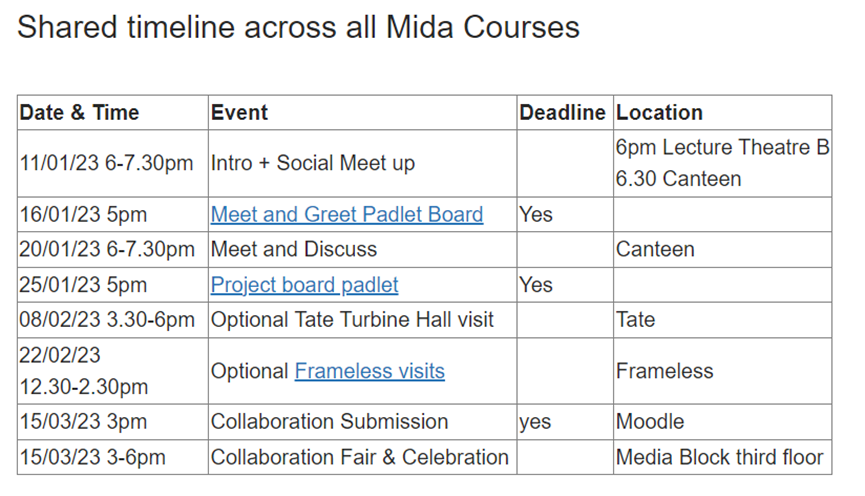
Task: Click the Intro + Social Meet up cell
Action: coord(362,163)
